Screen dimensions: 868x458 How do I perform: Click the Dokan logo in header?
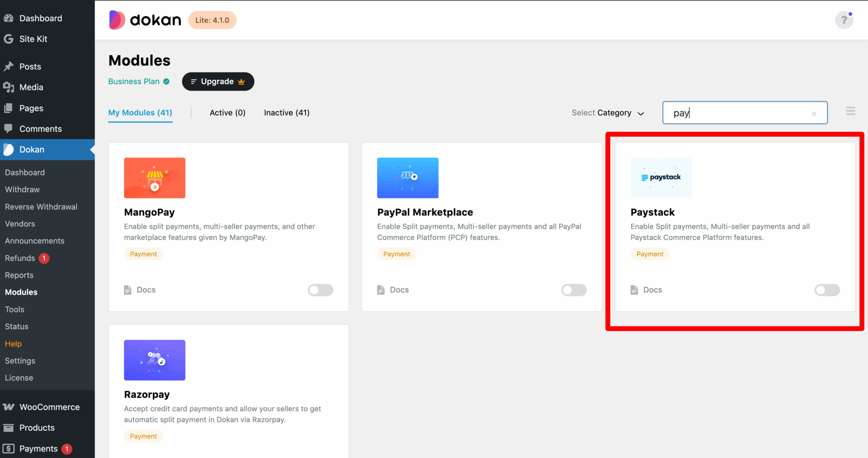click(145, 20)
